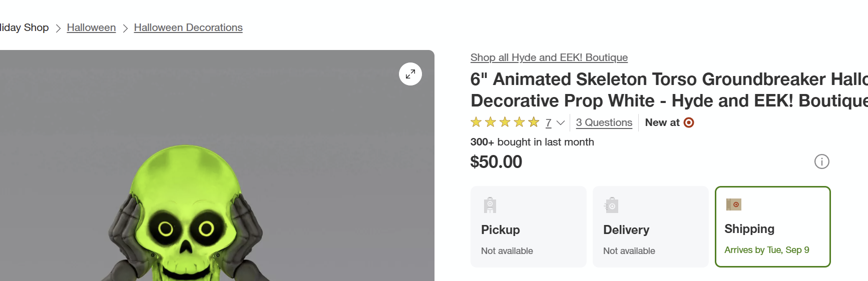
Task: View the 3 Questions link
Action: coord(604,122)
